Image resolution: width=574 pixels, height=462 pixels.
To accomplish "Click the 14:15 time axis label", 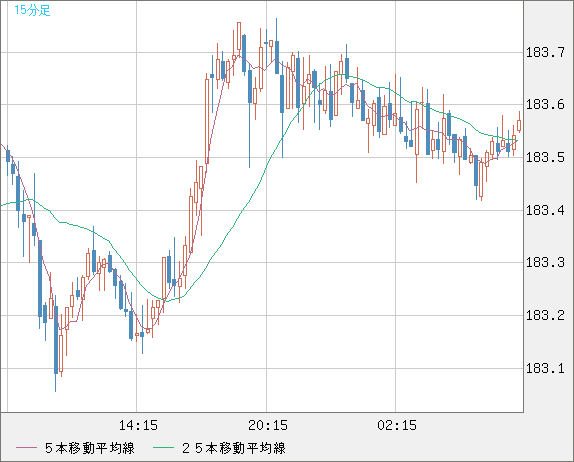I will (138, 425).
